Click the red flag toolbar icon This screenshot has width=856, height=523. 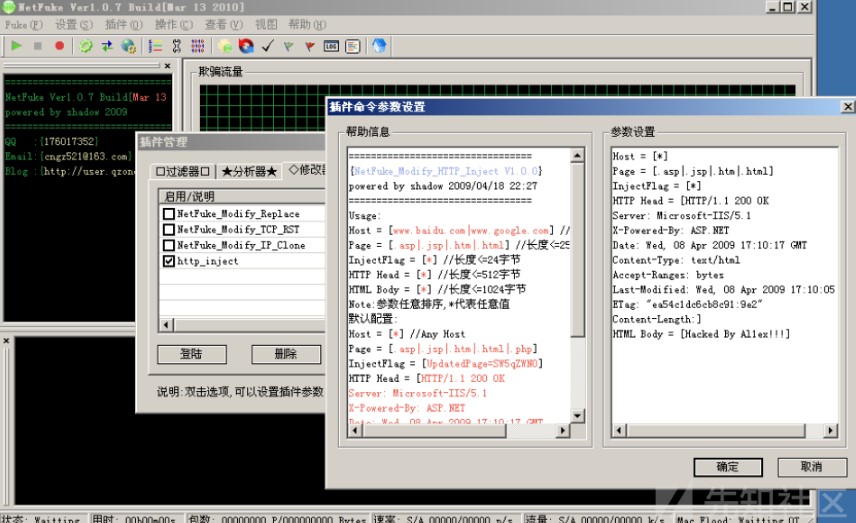pyautogui.click(x=310, y=46)
